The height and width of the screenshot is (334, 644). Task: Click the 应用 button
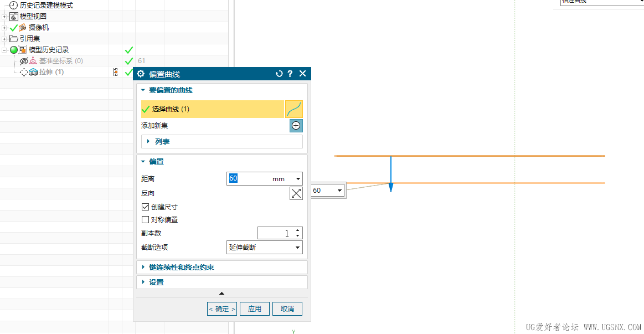pyautogui.click(x=255, y=309)
